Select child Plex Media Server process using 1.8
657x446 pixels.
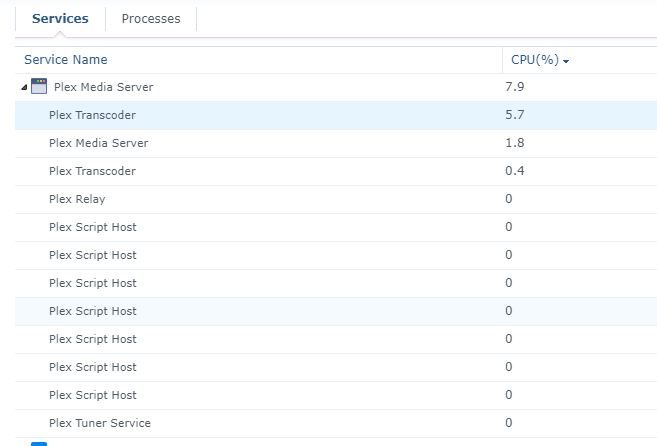[x=336, y=143]
